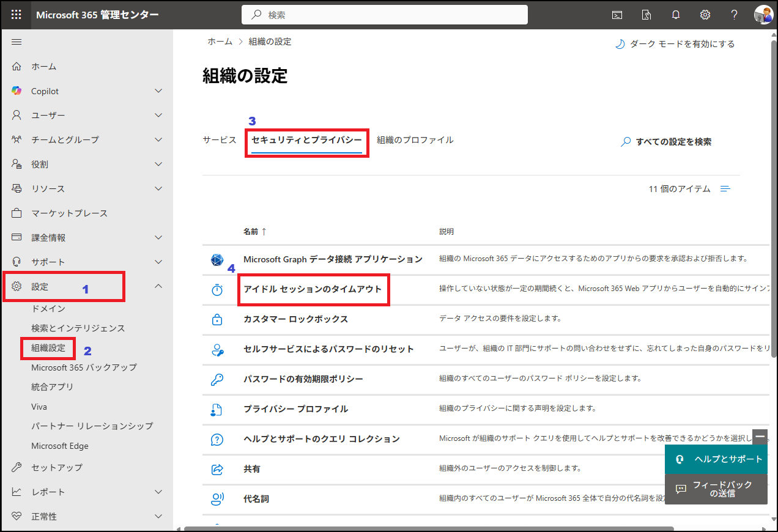Screen dimensions: 778x532
Task: Expand the Copilot navigation section
Action: click(x=158, y=91)
